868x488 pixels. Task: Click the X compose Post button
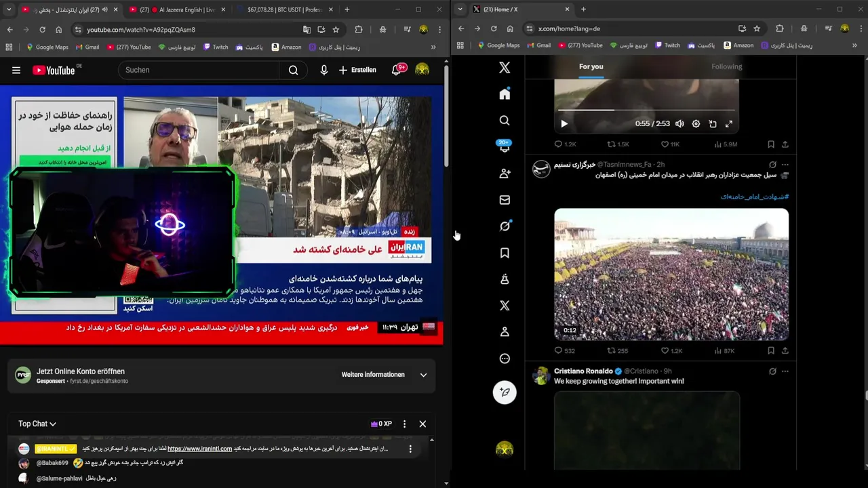pyautogui.click(x=505, y=392)
